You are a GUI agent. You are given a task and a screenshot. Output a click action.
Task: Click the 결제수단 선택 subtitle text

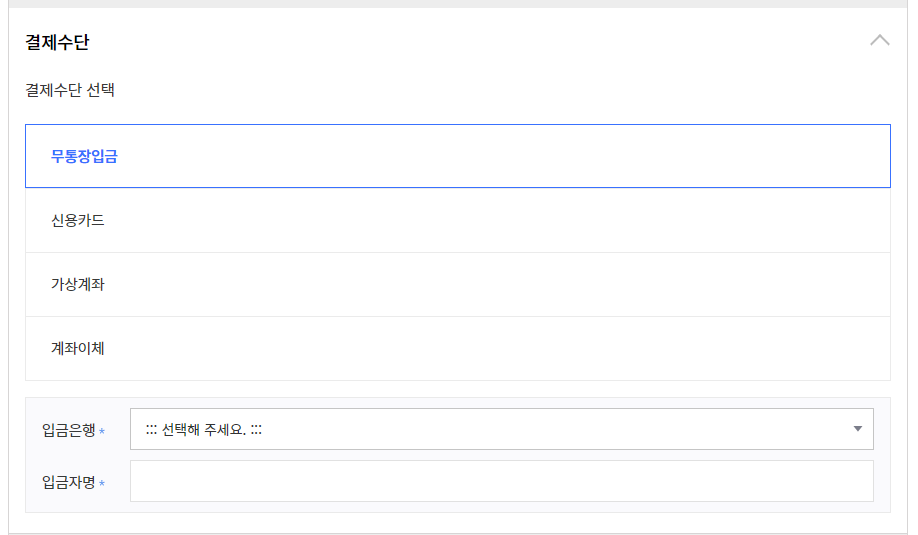[70, 90]
